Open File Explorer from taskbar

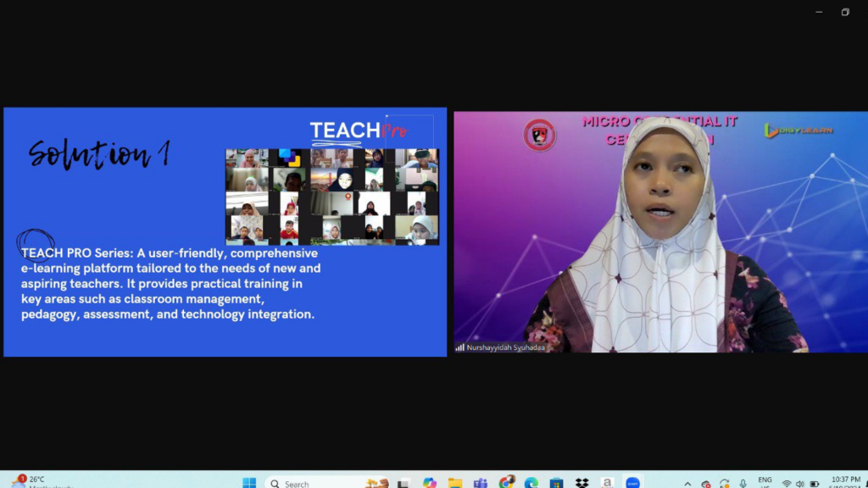[455, 483]
